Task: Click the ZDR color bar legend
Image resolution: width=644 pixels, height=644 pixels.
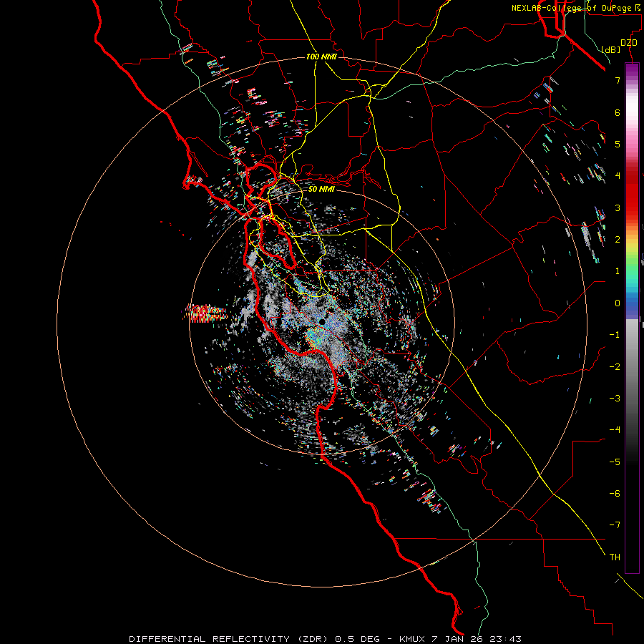Action: click(x=632, y=318)
